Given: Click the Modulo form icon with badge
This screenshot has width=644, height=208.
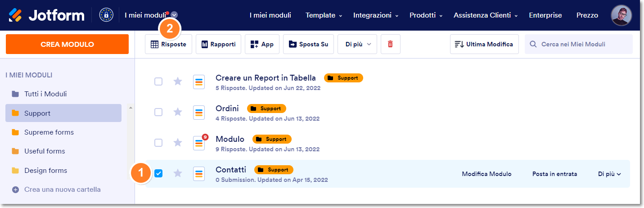Looking at the screenshot, I should 199,143.
